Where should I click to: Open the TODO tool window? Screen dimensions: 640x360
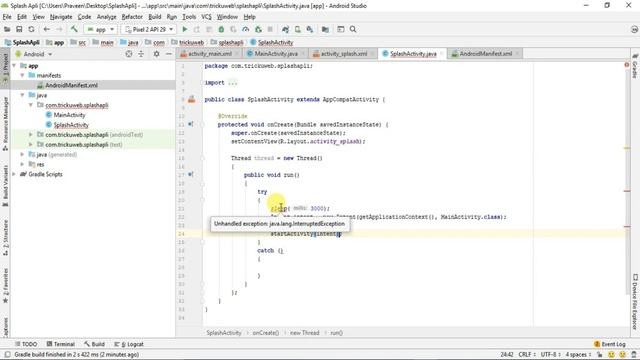click(x=26, y=344)
